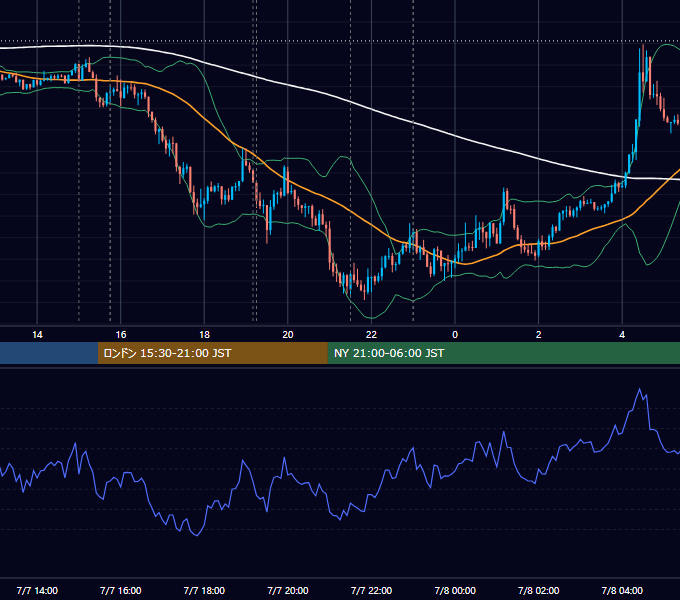This screenshot has width=680, height=600.
Task: Click the 7/7 14:00 indicator time label
Action: click(37, 590)
